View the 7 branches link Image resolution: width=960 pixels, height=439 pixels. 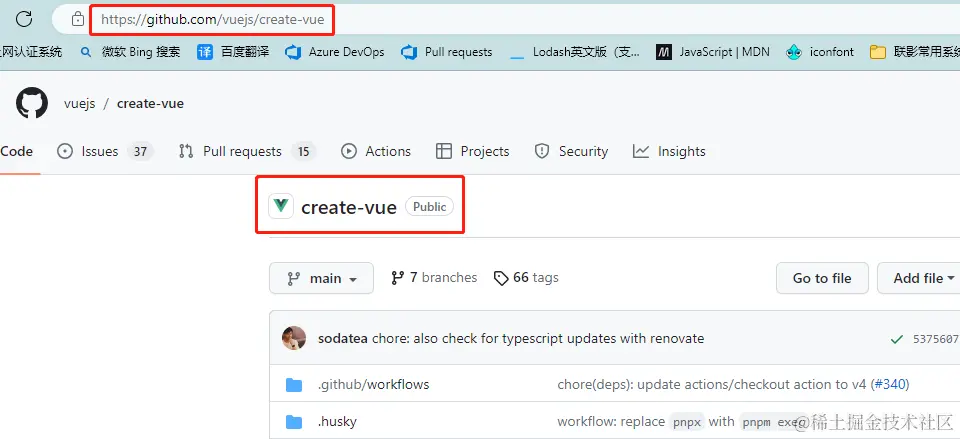pos(434,278)
